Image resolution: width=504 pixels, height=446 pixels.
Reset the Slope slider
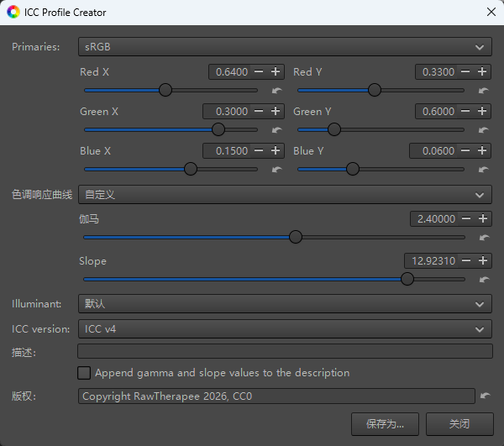[x=484, y=280]
